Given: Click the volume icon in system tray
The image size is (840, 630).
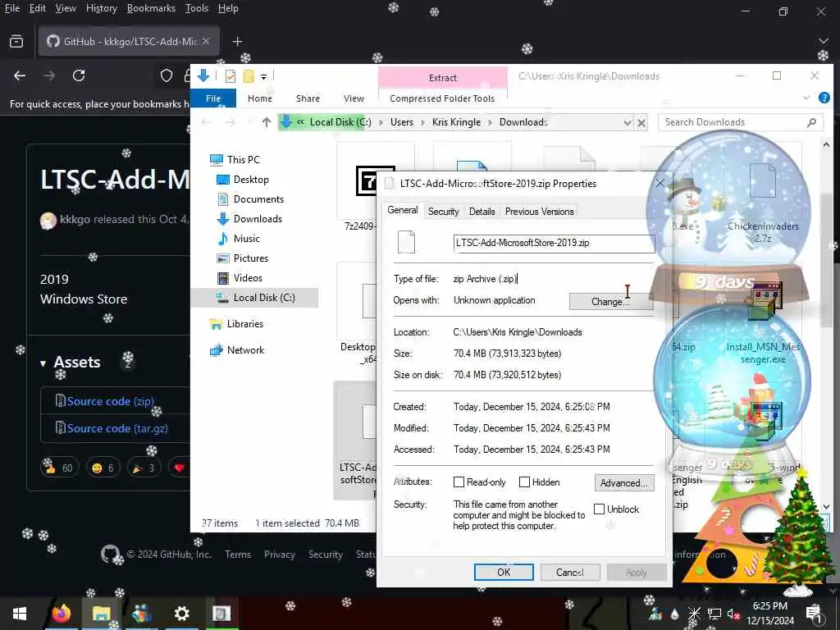Looking at the screenshot, I should pyautogui.click(x=733, y=614).
